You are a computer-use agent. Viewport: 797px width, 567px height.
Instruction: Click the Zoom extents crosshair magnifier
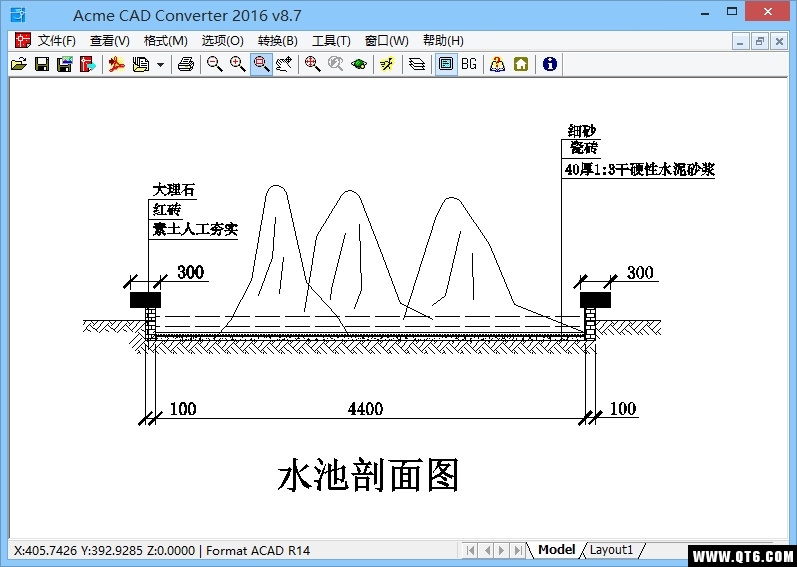pyautogui.click(x=312, y=64)
